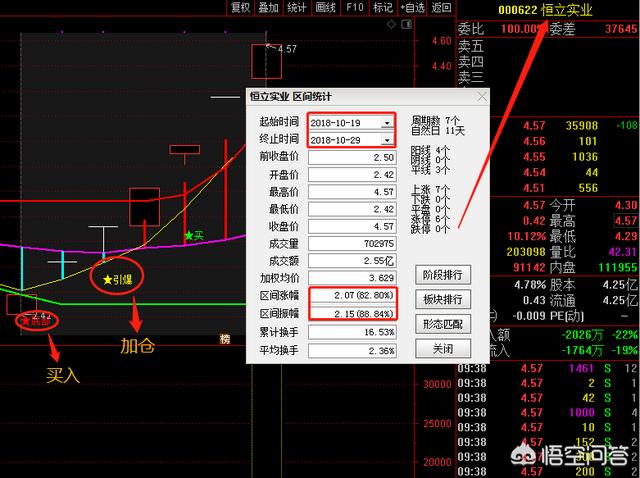Click the 09:38 trade row with volume 1000
Screen dimensions: 640x478
pos(547,413)
